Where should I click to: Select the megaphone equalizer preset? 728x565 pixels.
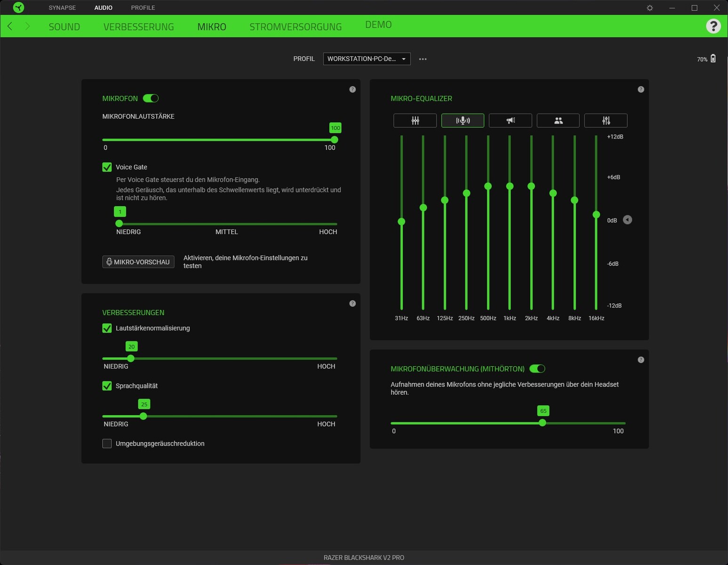[510, 121]
